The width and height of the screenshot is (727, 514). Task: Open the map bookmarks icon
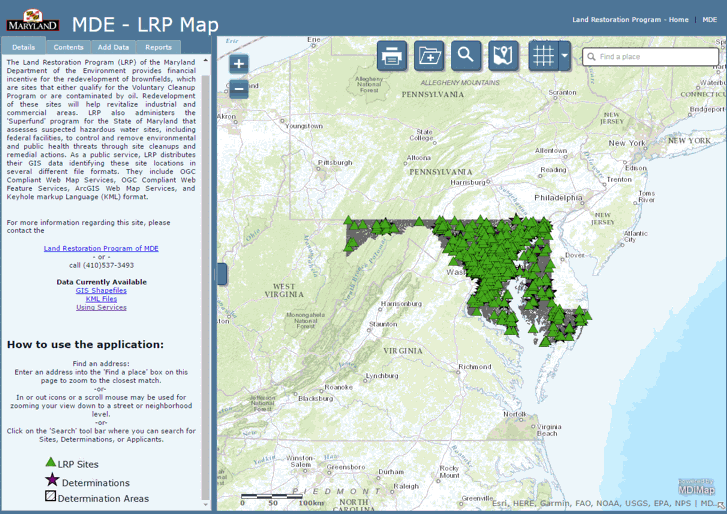click(502, 56)
